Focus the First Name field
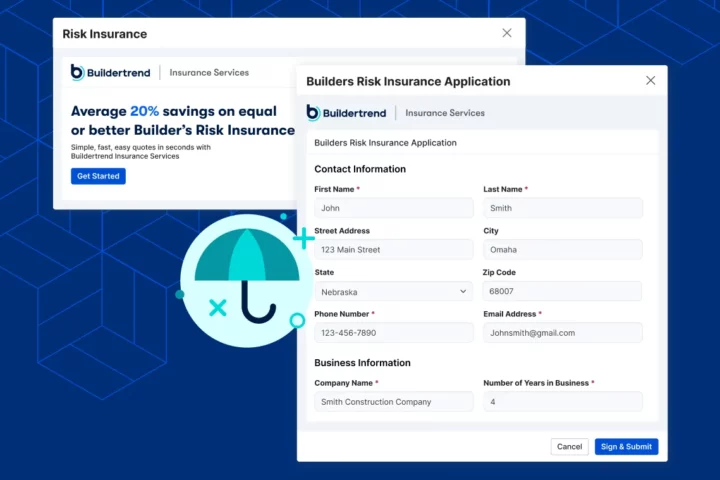This screenshot has width=720, height=480. coord(393,208)
